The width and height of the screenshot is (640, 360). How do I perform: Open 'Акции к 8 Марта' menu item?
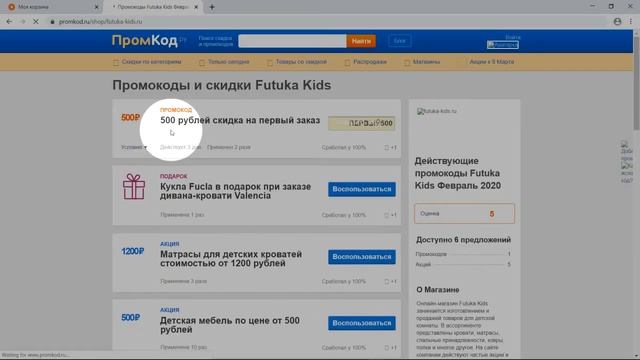click(491, 62)
